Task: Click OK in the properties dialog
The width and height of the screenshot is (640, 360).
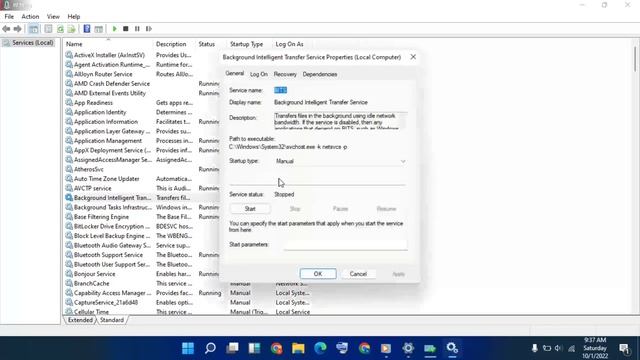Action: coord(318,274)
